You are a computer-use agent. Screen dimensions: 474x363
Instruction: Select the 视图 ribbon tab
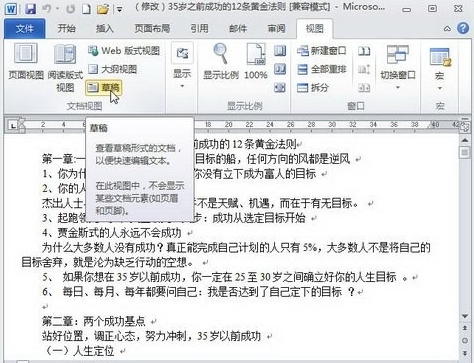point(314,29)
